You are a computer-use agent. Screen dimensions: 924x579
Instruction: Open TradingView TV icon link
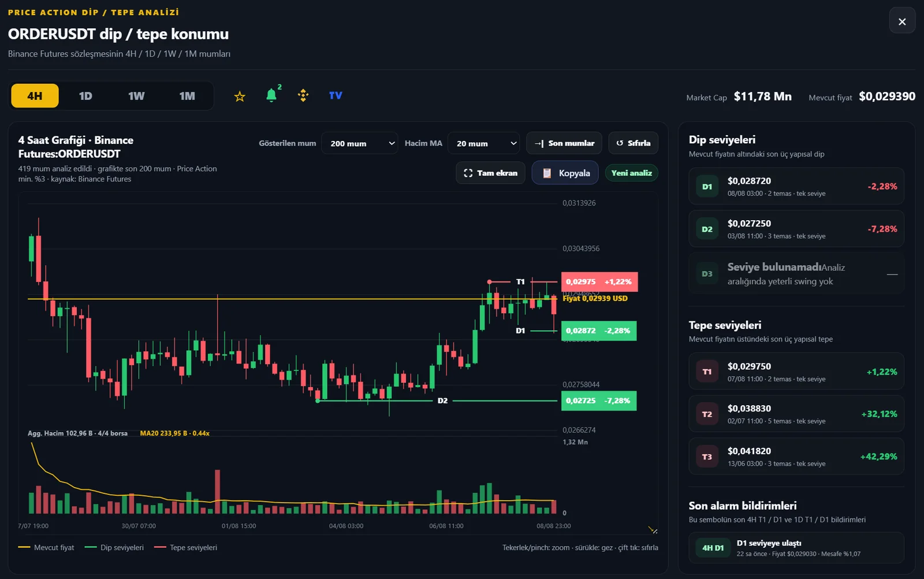336,95
